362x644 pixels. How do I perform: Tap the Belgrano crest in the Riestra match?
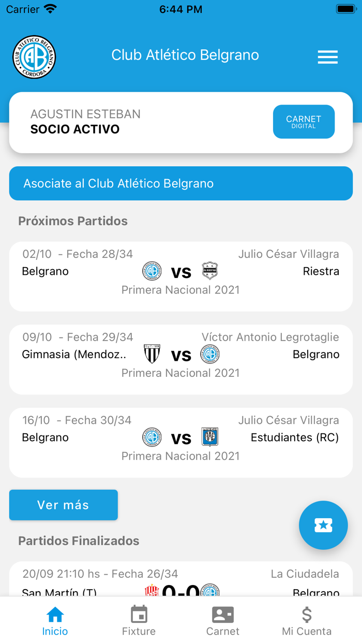[152, 271]
